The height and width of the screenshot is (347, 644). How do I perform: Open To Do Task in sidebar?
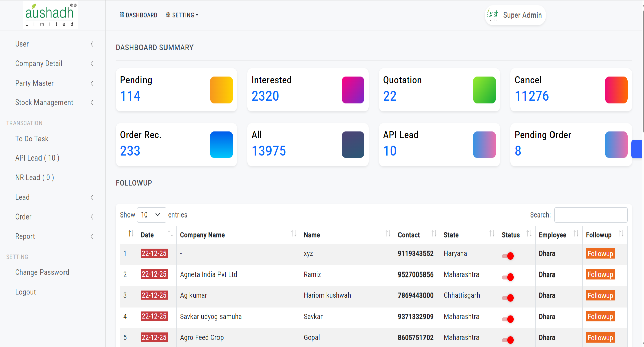[32, 139]
